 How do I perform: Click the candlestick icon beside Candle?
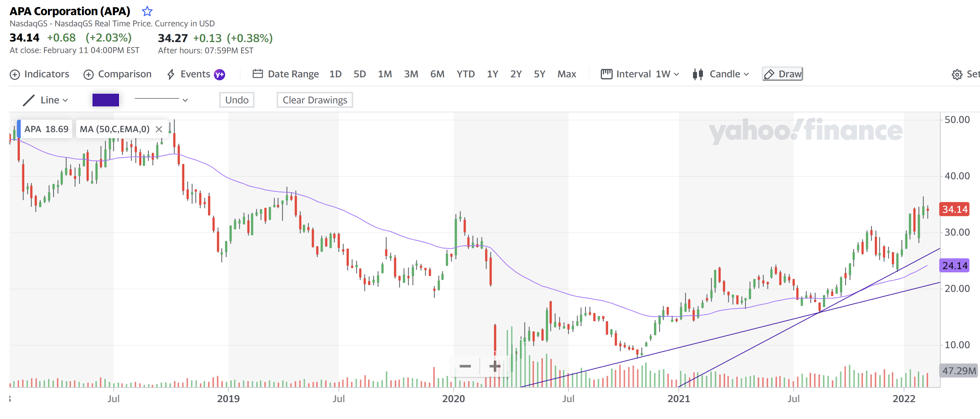tap(698, 74)
